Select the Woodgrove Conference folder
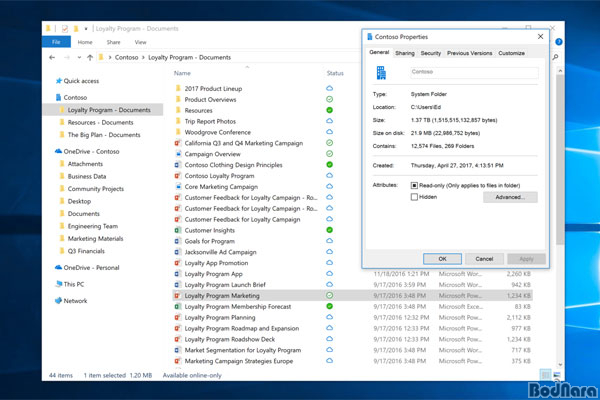 pos(217,132)
